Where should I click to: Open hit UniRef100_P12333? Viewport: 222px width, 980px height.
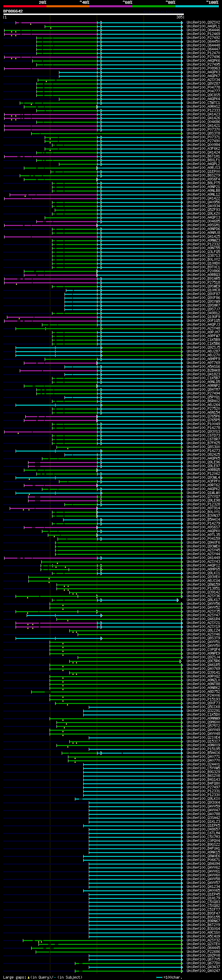click(x=203, y=111)
